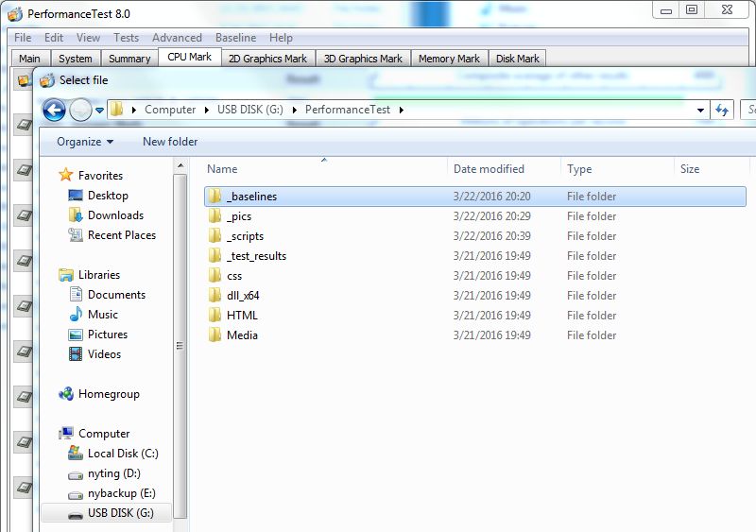Screen dimensions: 756x532
Task: Expand arrow after USB DISK (G:) in path
Action: pyautogui.click(x=295, y=110)
